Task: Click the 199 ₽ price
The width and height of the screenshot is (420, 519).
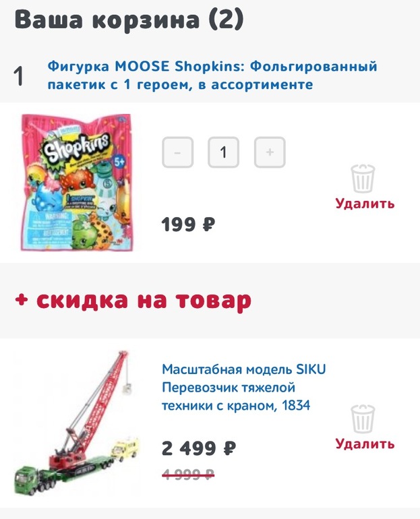Action: pyautogui.click(x=188, y=224)
